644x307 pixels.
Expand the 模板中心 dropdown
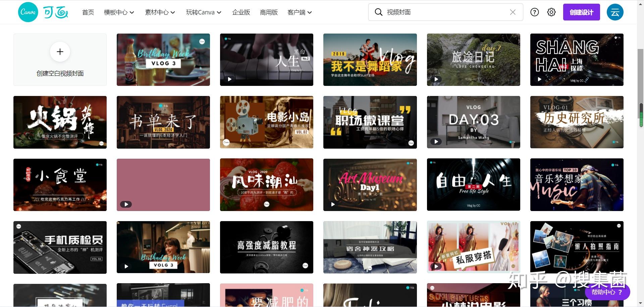pos(119,12)
